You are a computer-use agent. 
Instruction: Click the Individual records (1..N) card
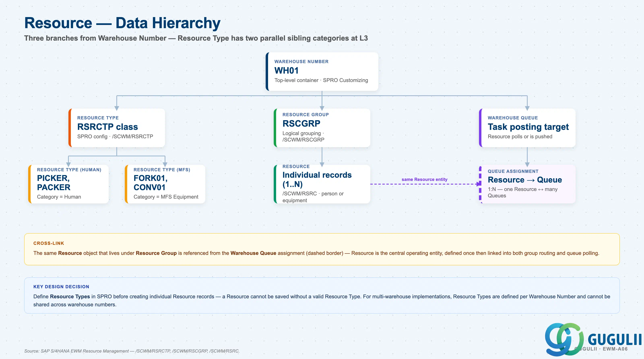322,184
